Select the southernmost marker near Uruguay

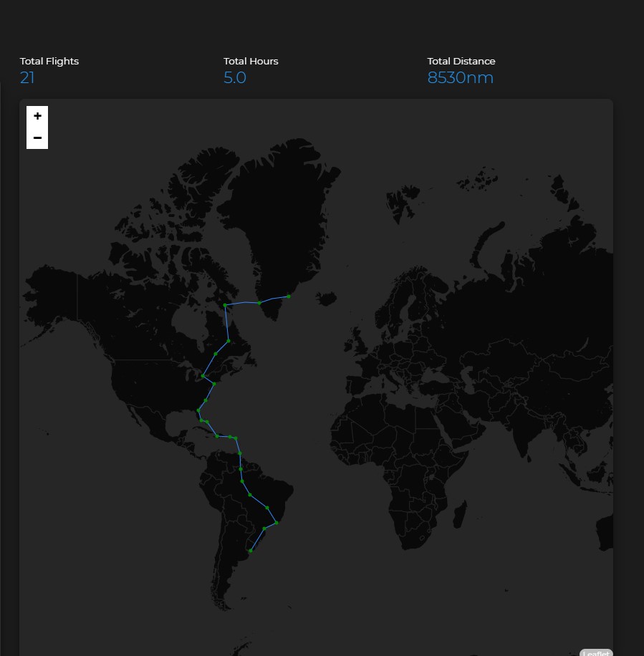point(249,551)
